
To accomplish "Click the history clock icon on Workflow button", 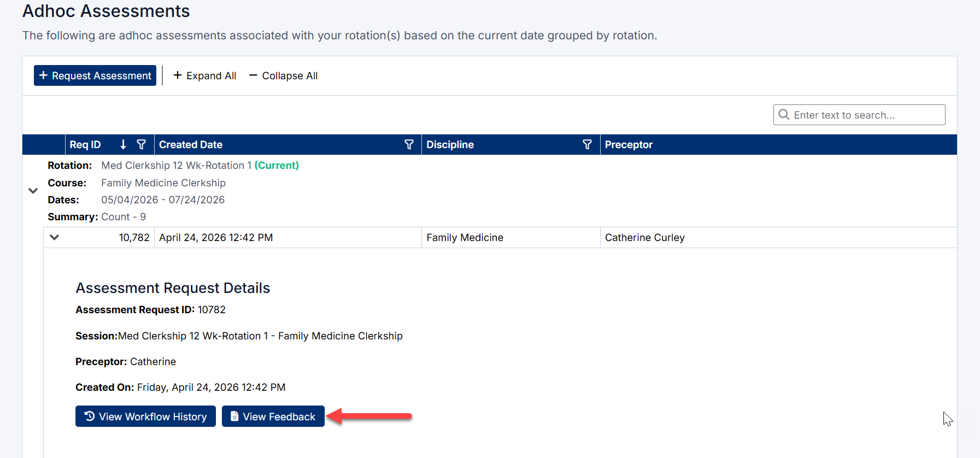I will click(x=90, y=416).
